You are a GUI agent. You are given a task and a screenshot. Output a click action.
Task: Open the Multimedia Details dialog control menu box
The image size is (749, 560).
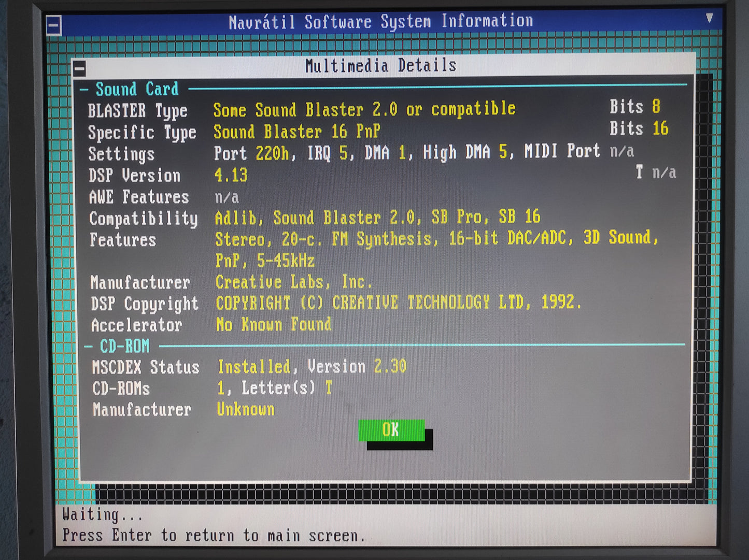[79, 68]
